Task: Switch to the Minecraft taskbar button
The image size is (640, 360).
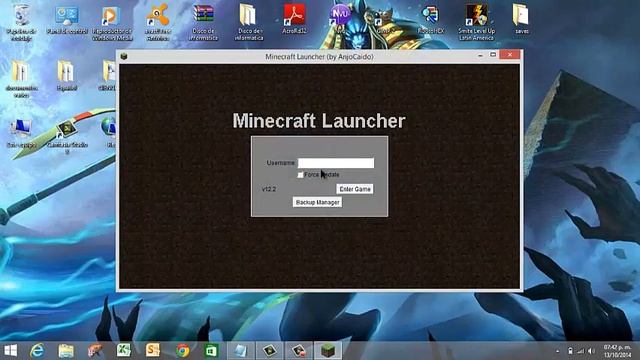Action: [x=328, y=350]
